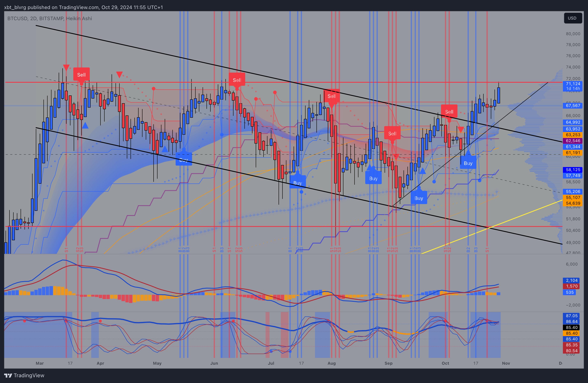The image size is (588, 383).
Task: Click the blue up-triangle marker in late March
Action: pos(85,125)
